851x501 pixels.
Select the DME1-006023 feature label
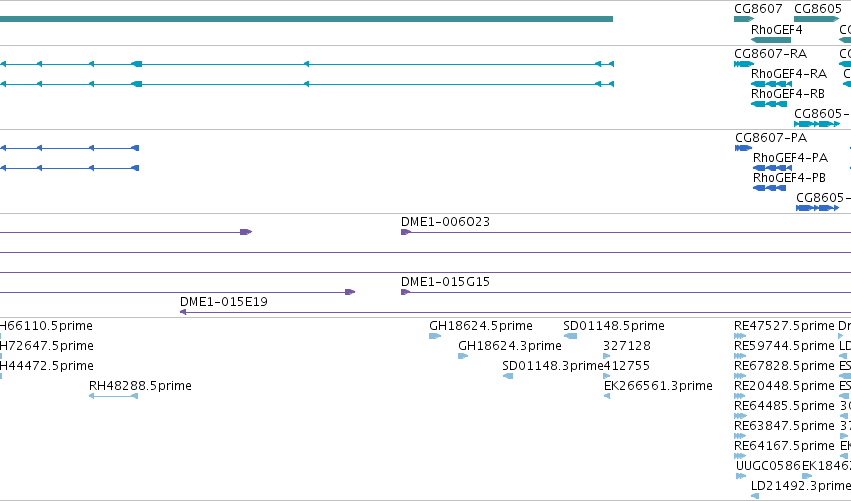pyautogui.click(x=445, y=222)
